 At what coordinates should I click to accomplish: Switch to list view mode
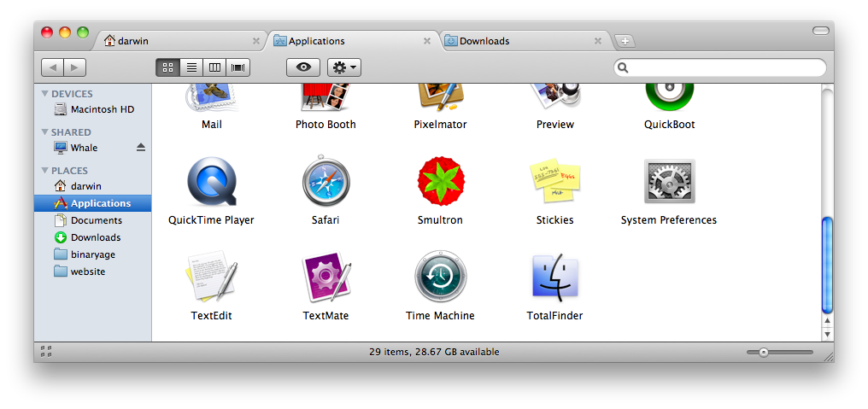(x=191, y=67)
